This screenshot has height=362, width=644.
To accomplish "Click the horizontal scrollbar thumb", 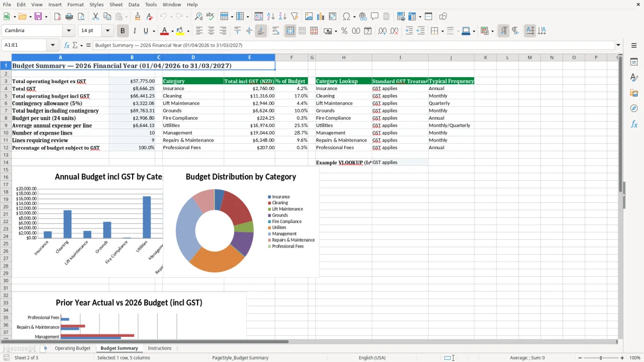I will pos(145,342).
